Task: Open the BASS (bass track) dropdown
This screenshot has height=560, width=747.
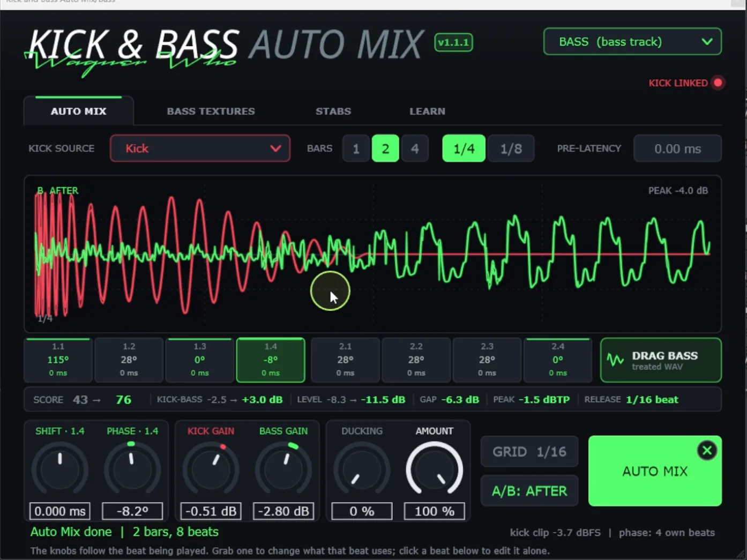Action: click(632, 42)
